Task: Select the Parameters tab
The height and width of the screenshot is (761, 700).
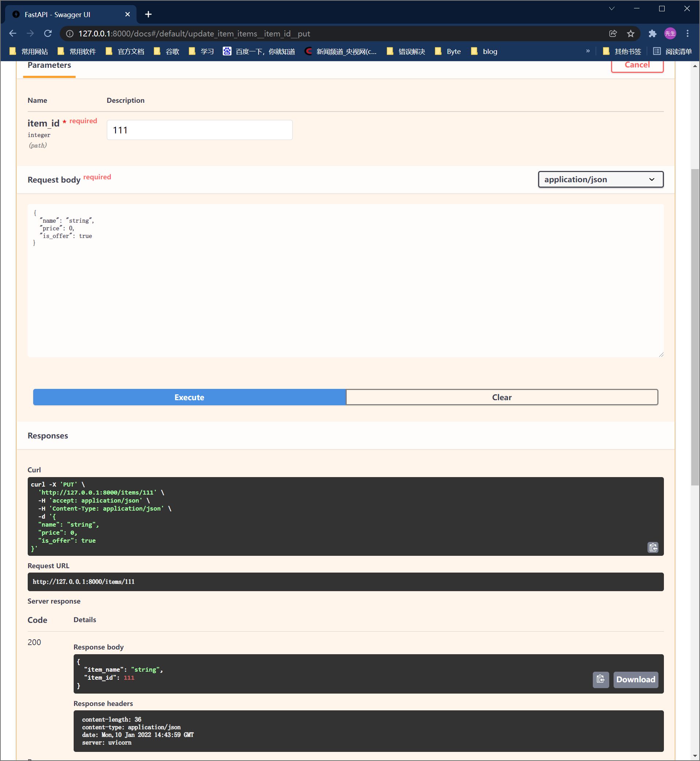Action: 49,66
